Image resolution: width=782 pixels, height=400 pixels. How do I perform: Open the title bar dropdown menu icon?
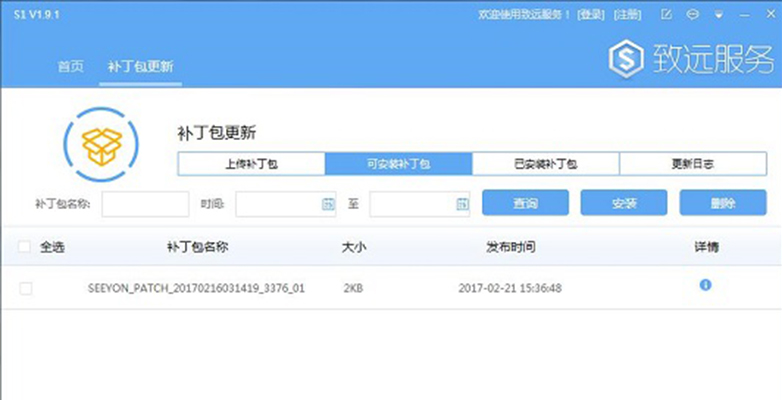719,15
